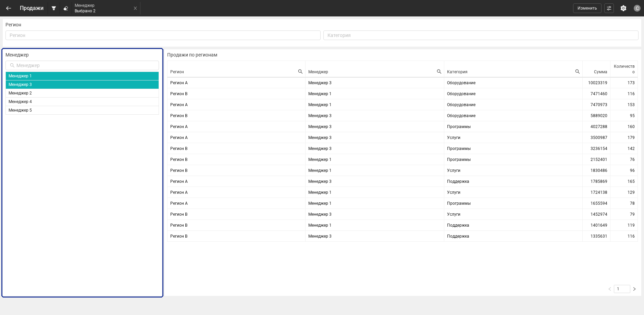Click the sum value 1655594
The image size is (644, 315).
tap(599, 203)
